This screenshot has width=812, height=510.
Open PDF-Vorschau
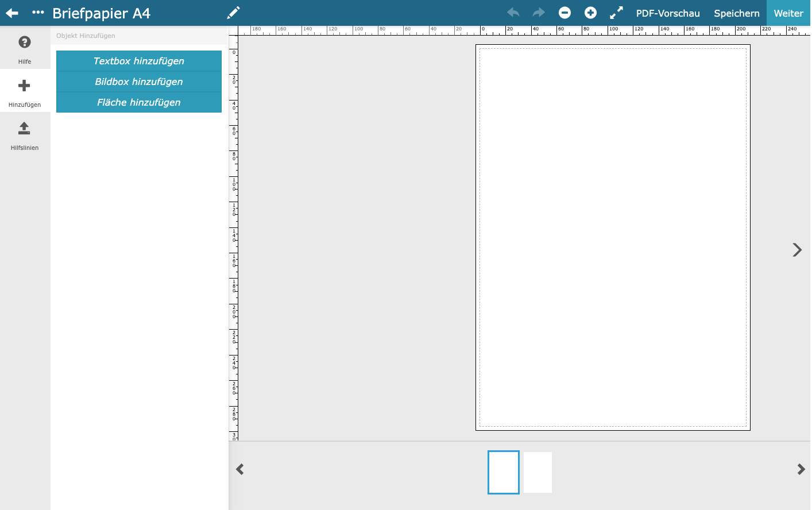pos(668,13)
